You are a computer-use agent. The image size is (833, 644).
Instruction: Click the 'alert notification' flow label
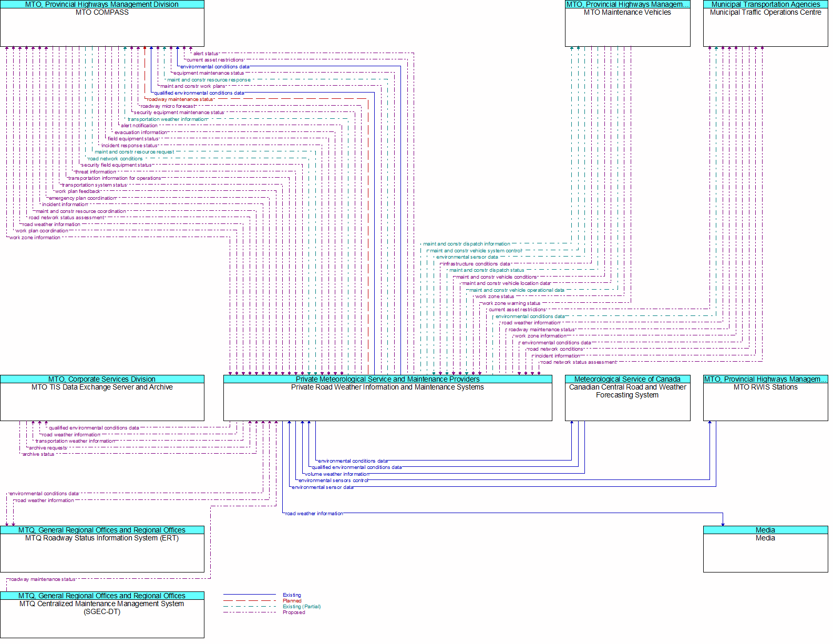[139, 126]
